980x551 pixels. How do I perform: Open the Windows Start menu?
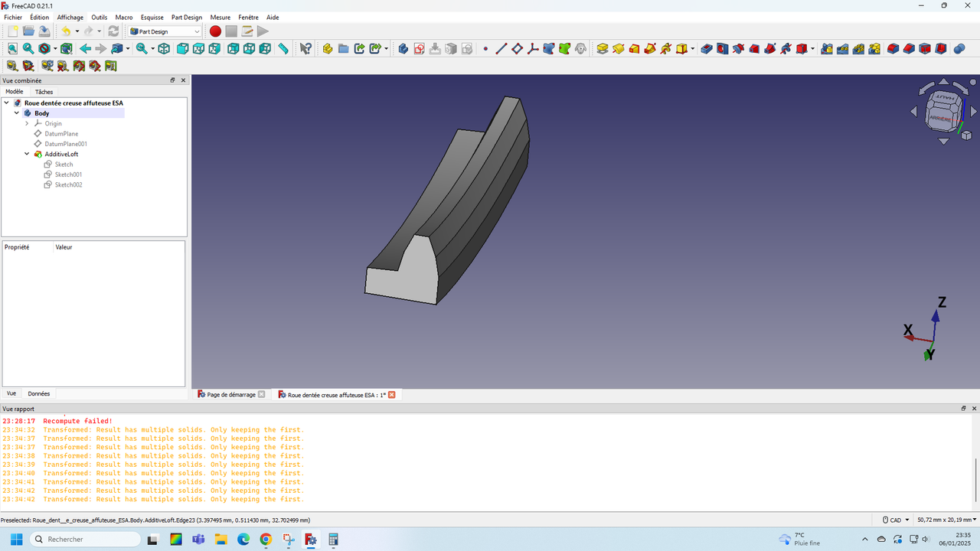16,539
